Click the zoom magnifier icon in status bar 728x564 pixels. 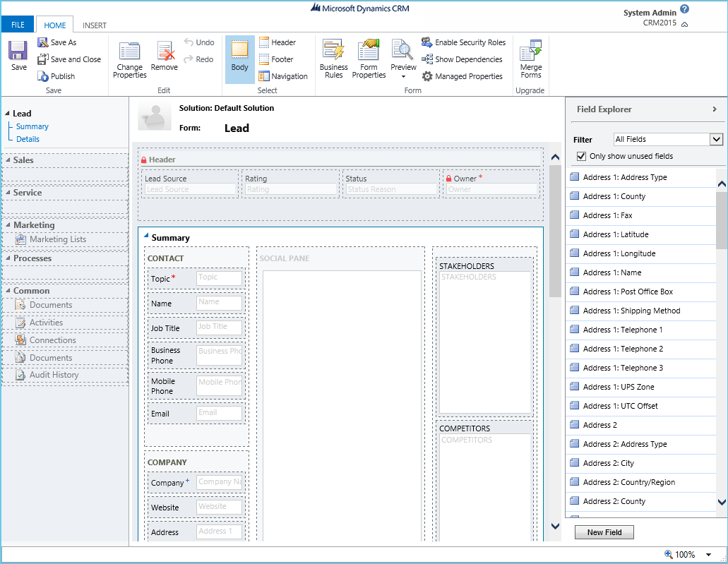[x=669, y=554]
